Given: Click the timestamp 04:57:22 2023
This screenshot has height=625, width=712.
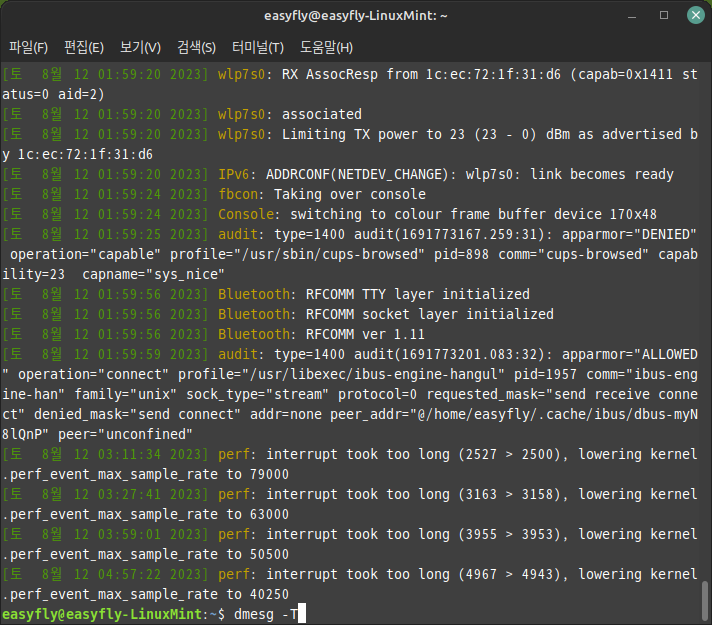Looking at the screenshot, I should [149, 574].
